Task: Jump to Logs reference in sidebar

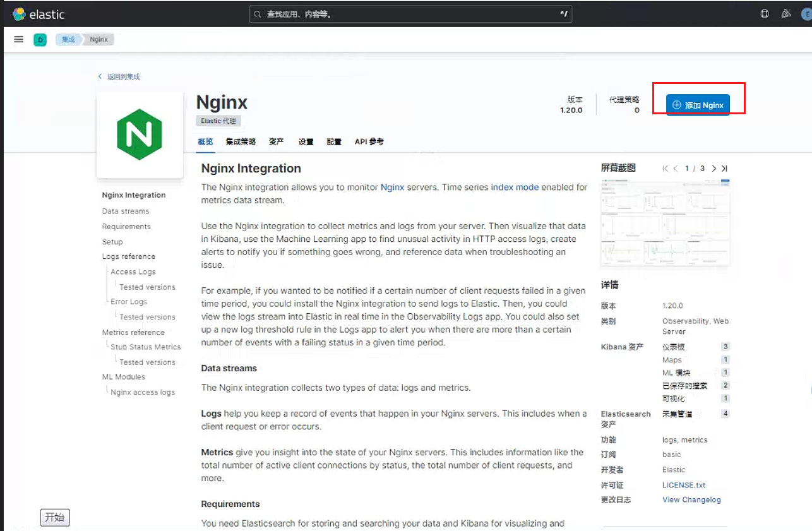Action: tap(129, 256)
